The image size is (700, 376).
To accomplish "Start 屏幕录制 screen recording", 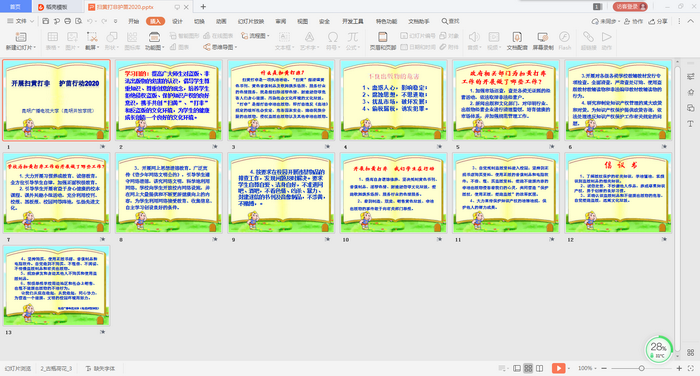I will coord(543,41).
